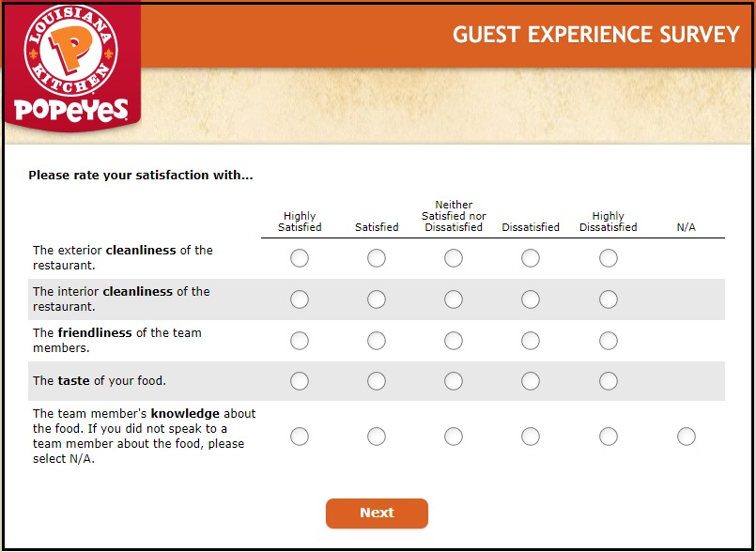Rate team member knowledge as Highly Satisfied
Screen dimensions: 756x552
(299, 436)
